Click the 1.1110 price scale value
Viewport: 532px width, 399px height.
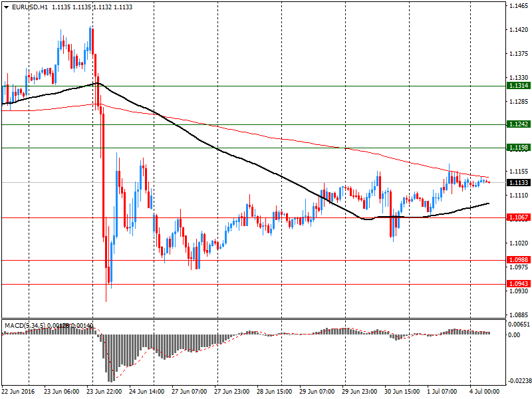click(x=519, y=196)
